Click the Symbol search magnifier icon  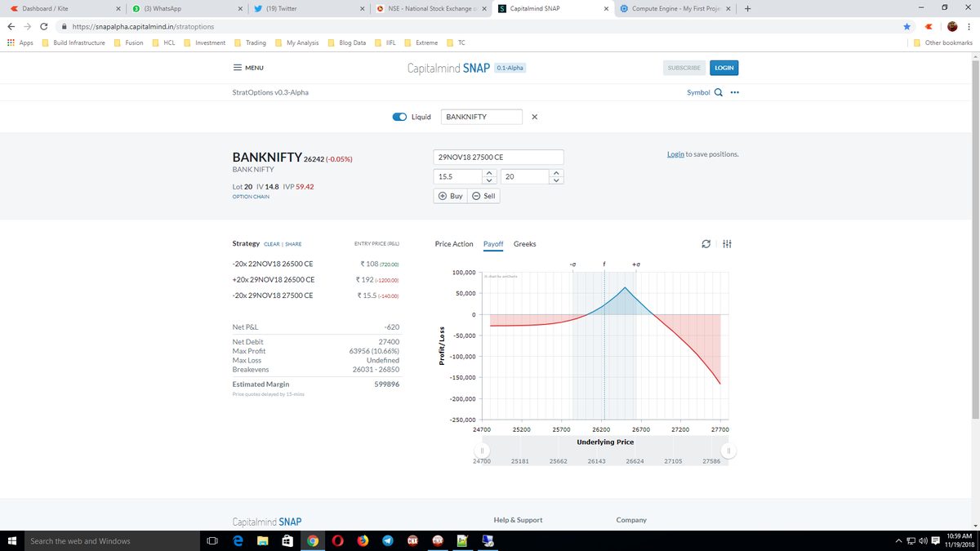[719, 92]
